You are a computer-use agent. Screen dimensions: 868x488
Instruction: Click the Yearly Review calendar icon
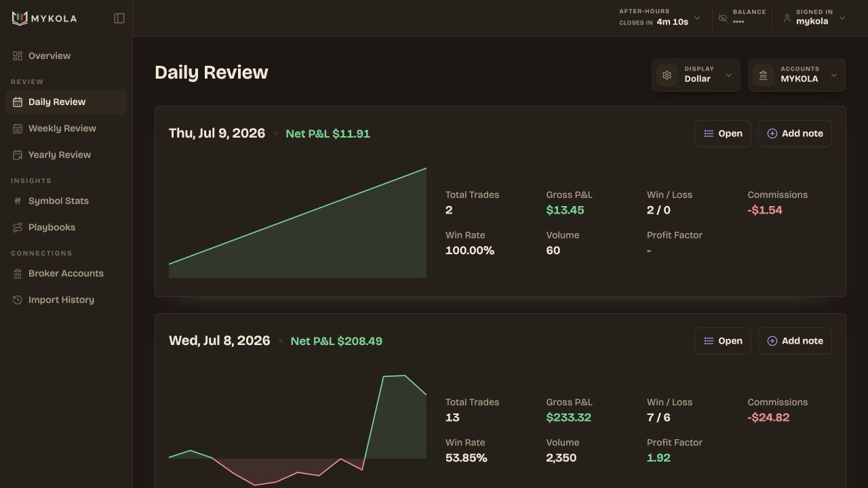[18, 155]
